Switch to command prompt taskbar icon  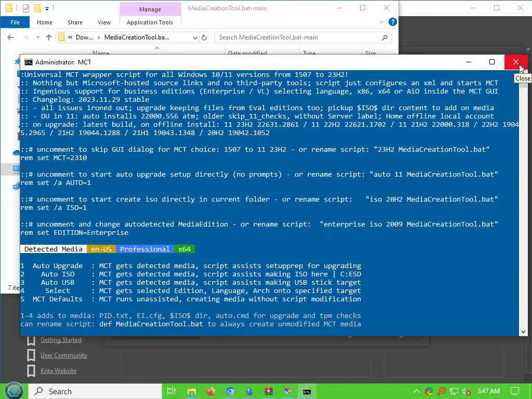coord(307,392)
